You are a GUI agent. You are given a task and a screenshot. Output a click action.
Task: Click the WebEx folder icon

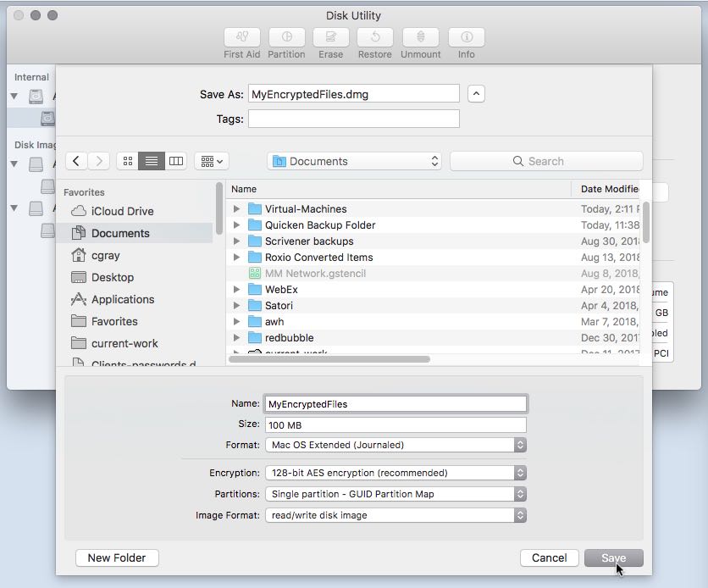(x=255, y=290)
